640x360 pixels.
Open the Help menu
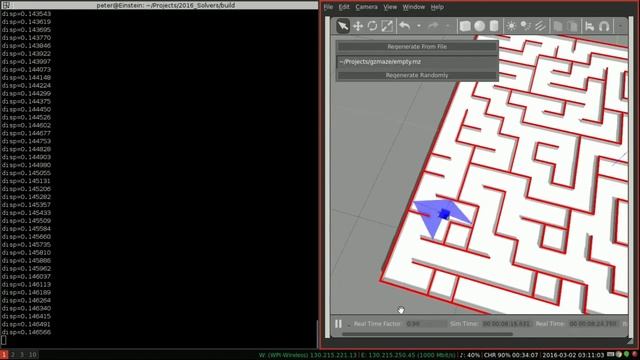[437, 7]
